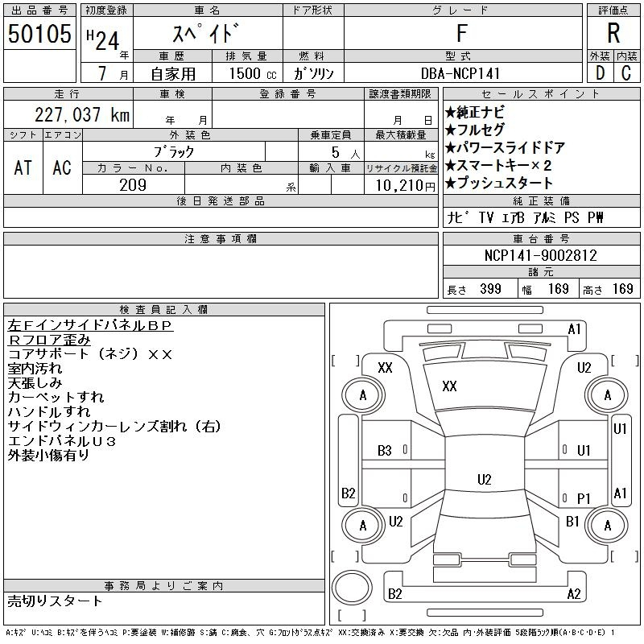Click the note Rフロア歪み

[x=49, y=340]
